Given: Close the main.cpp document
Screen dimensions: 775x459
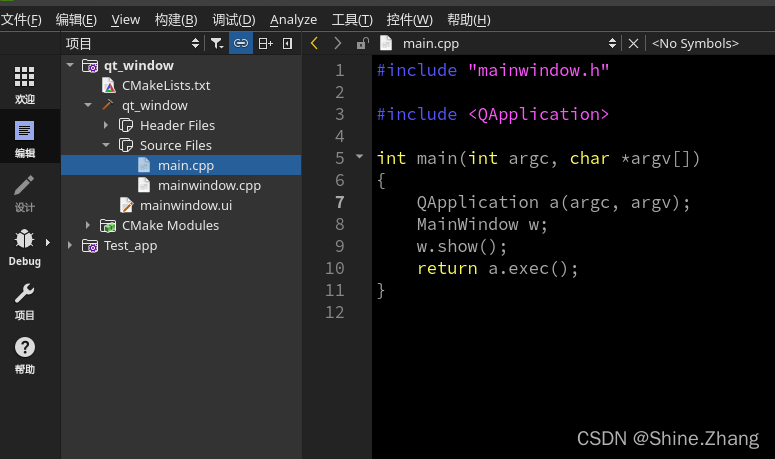Looking at the screenshot, I should click(633, 43).
